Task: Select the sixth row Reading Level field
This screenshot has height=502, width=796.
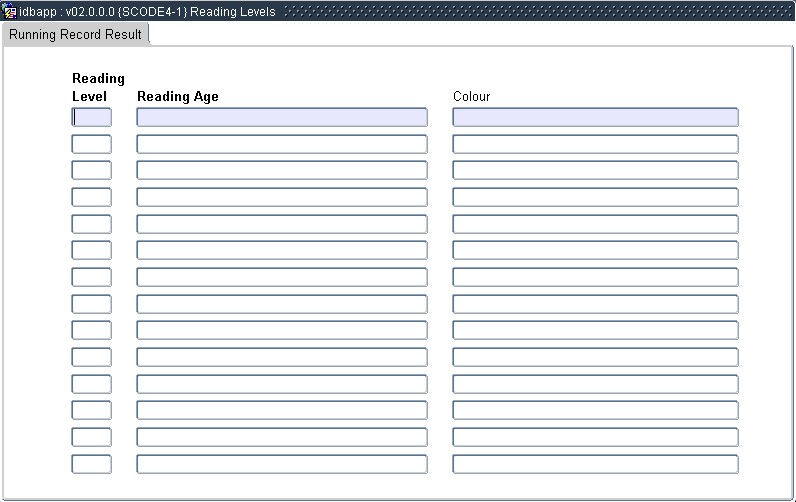Action: 92,250
